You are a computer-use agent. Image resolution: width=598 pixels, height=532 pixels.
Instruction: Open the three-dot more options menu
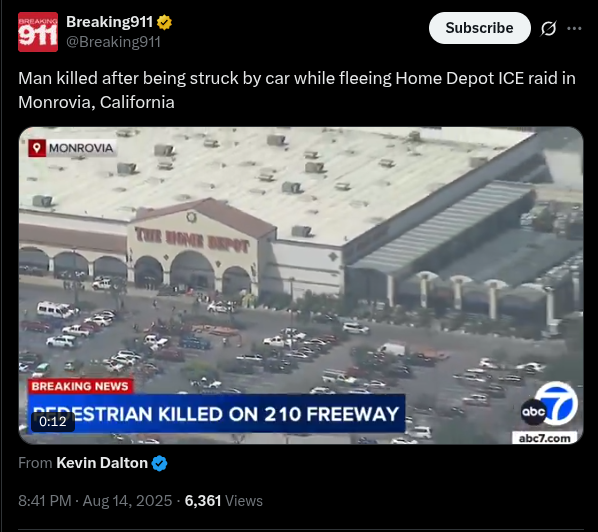[574, 28]
